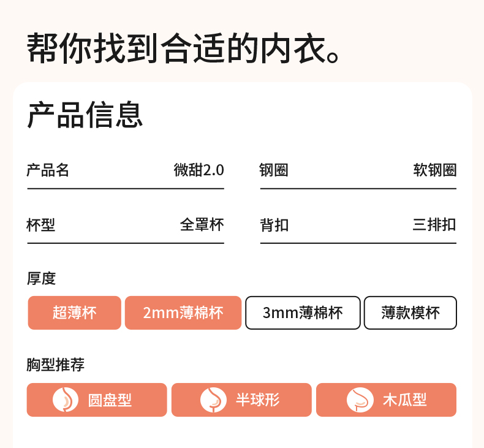Click the 帮你找到合适的内衣 page title
484x448 pixels.
(x=184, y=49)
